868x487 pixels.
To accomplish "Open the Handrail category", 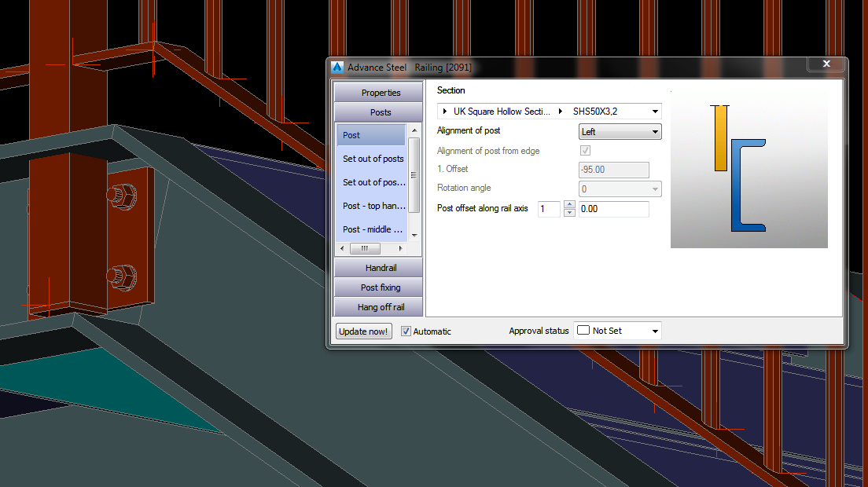I will point(379,268).
